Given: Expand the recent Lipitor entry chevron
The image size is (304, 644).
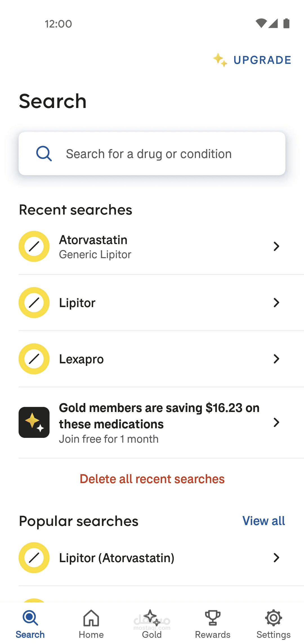Looking at the screenshot, I should pos(276,303).
